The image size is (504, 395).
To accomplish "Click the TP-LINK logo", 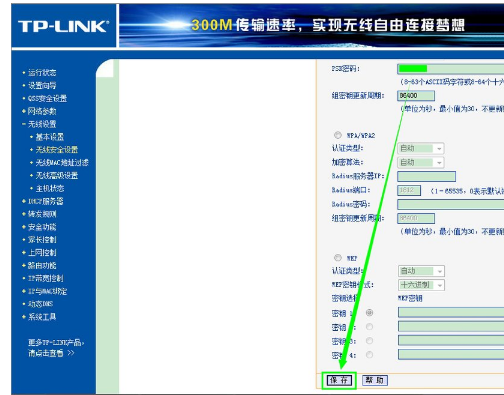I will (x=63, y=26).
